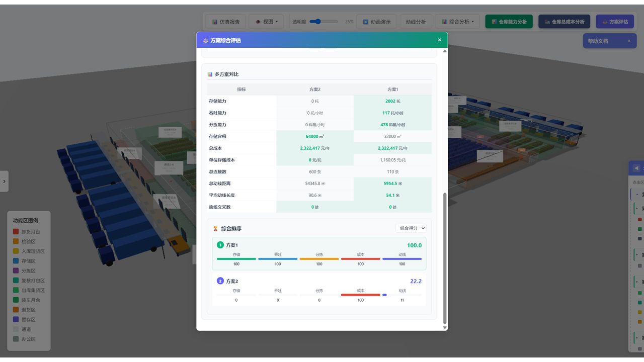Click 方案1 green 存储 score bar

(x=236, y=259)
